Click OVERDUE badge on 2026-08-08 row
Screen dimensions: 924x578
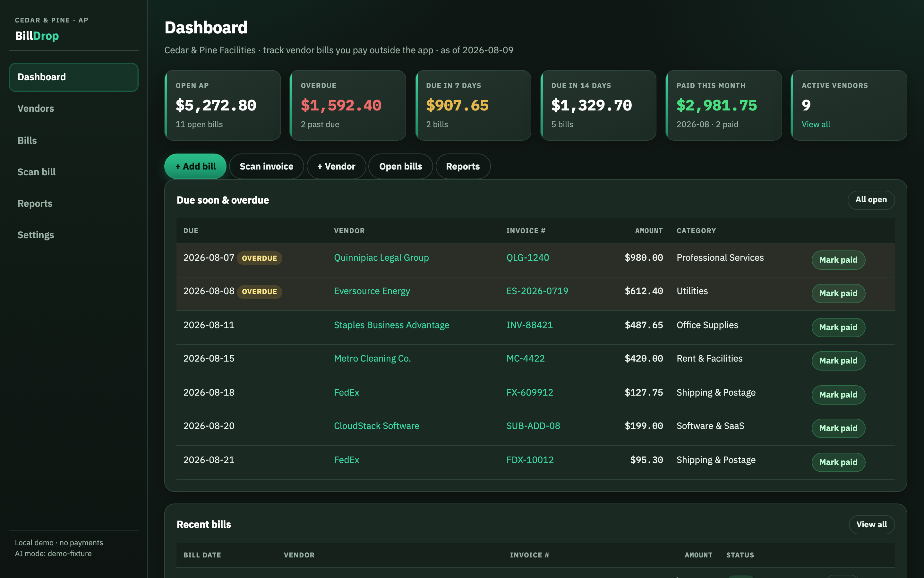[x=259, y=292]
